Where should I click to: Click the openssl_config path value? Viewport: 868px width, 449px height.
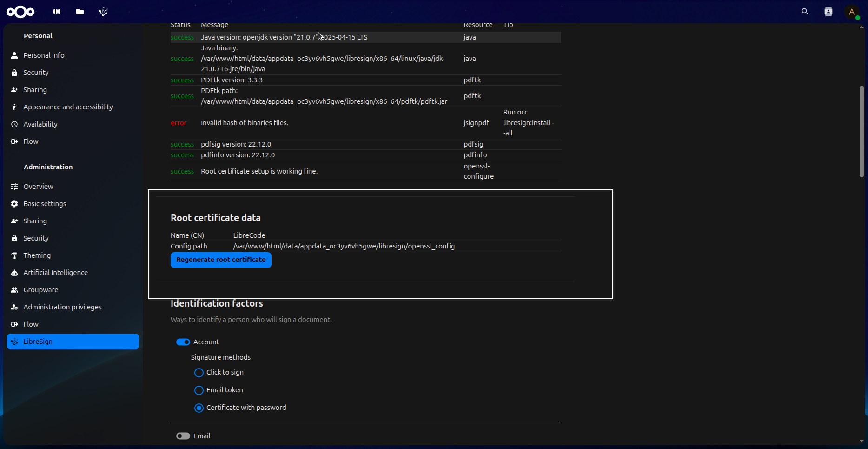(344, 246)
